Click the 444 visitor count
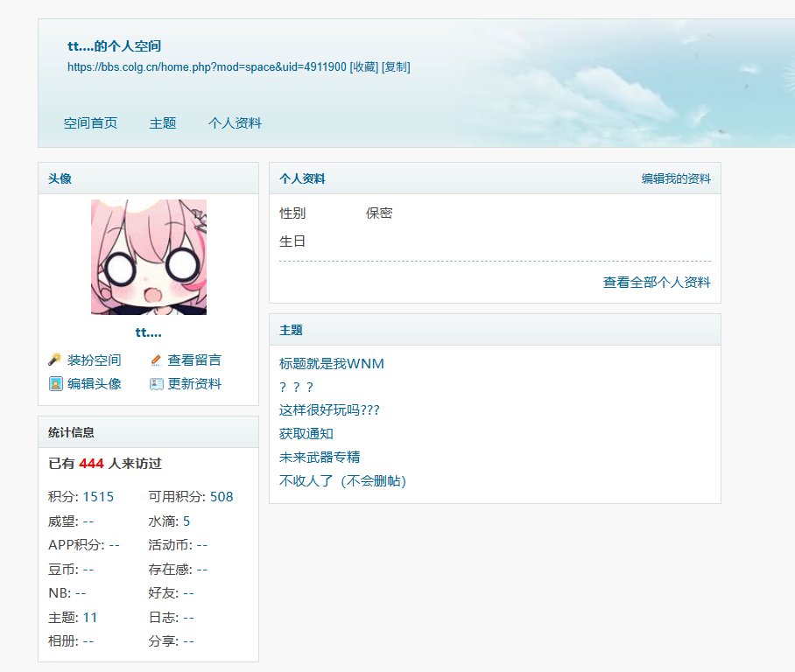The height and width of the screenshot is (672, 795). [91, 463]
